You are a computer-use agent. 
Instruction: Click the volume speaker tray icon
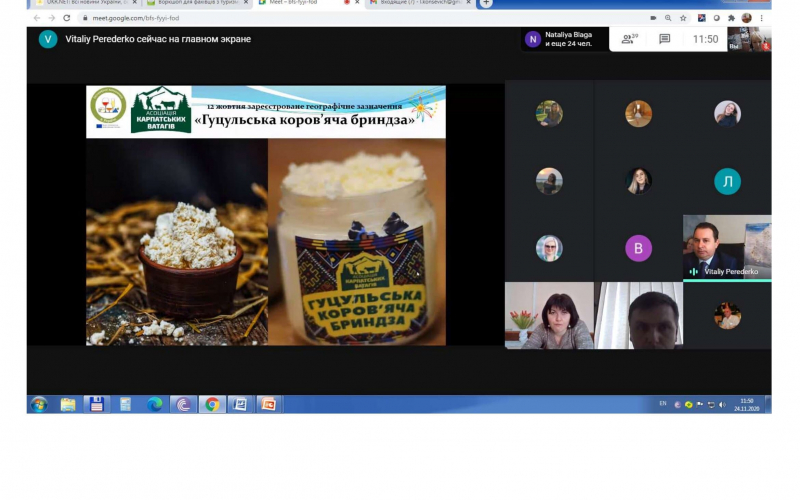pyautogui.click(x=722, y=405)
